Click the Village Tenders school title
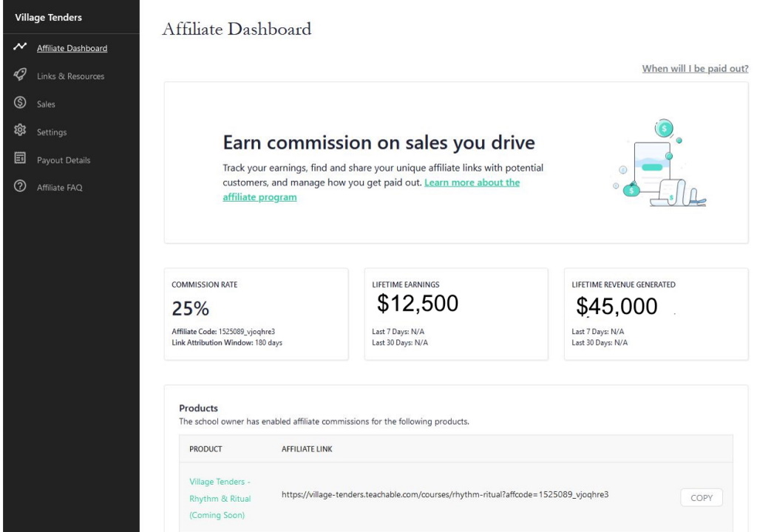Image resolution: width=757 pixels, height=532 pixels. point(48,18)
